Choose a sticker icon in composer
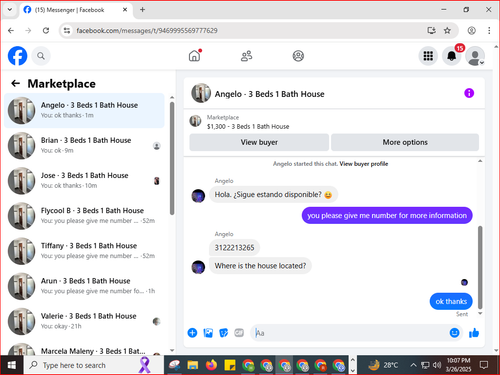The width and height of the screenshot is (500, 375). coord(224,333)
